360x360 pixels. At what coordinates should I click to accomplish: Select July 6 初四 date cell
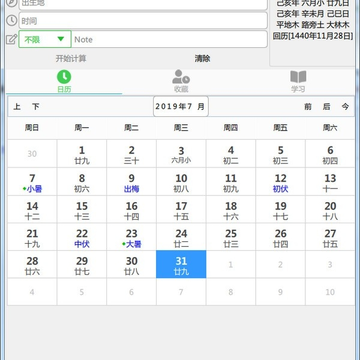tap(330, 154)
